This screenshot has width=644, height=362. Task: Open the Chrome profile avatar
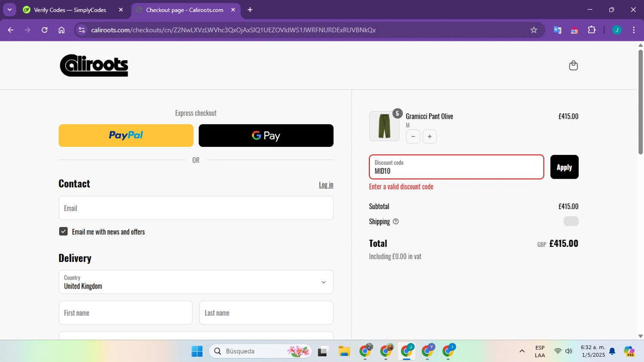[x=617, y=30]
